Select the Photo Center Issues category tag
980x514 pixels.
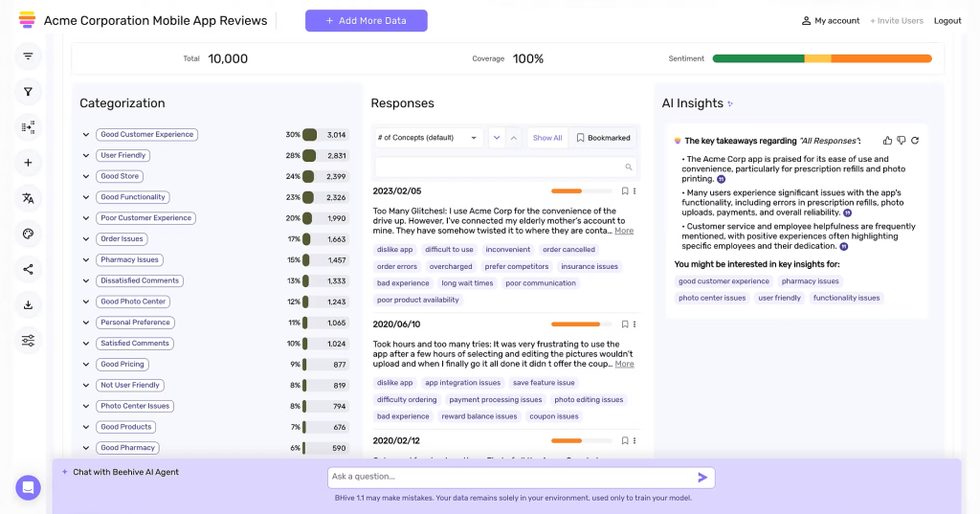[135, 407]
